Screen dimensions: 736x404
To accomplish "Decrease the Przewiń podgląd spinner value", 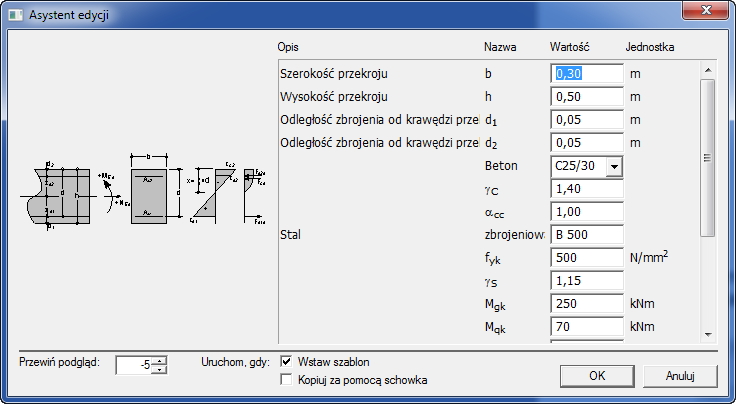I will [x=160, y=370].
